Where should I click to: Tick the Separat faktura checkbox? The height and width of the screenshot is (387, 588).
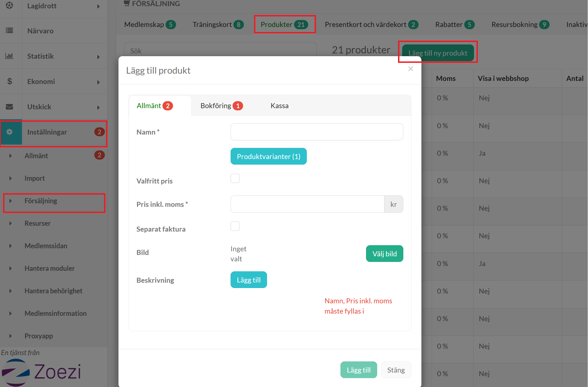coord(235,226)
